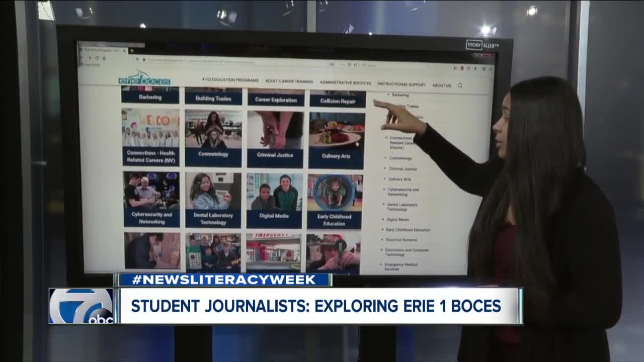Open the Digital Media card photo
This screenshot has height=362, width=644.
coord(274,192)
